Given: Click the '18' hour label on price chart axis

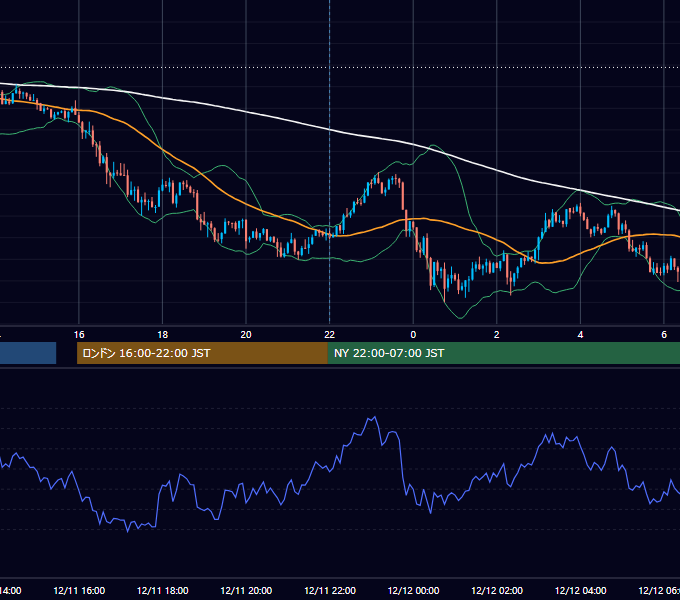Looking at the screenshot, I should 163,335.
